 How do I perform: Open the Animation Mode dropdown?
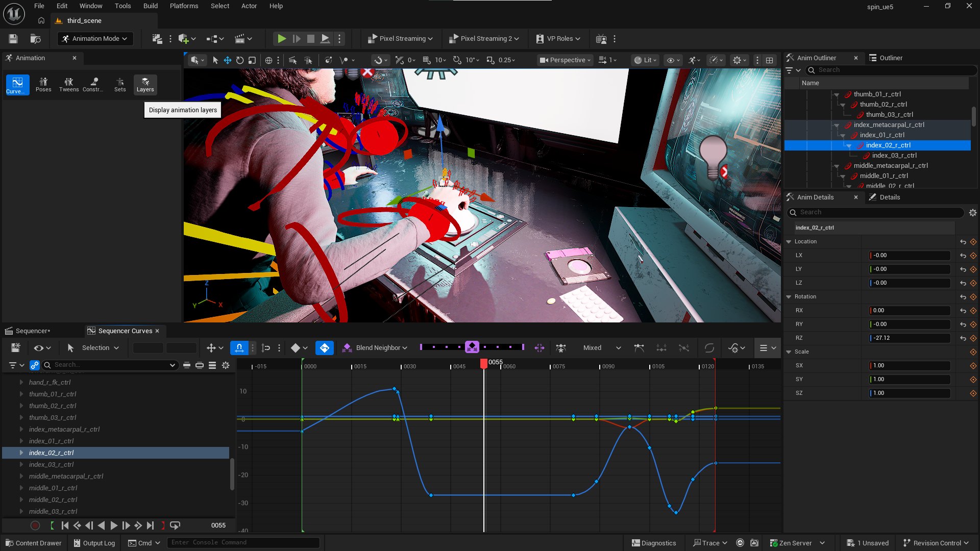point(95,39)
